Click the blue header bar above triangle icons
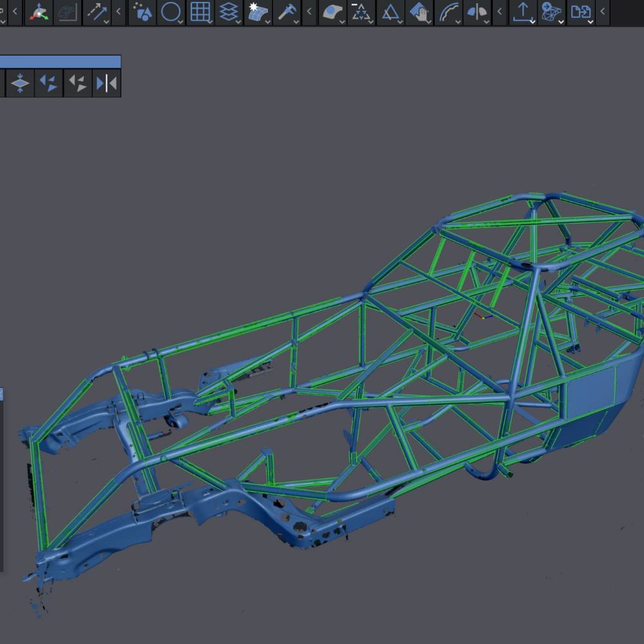This screenshot has height=644, width=644. (x=61, y=62)
